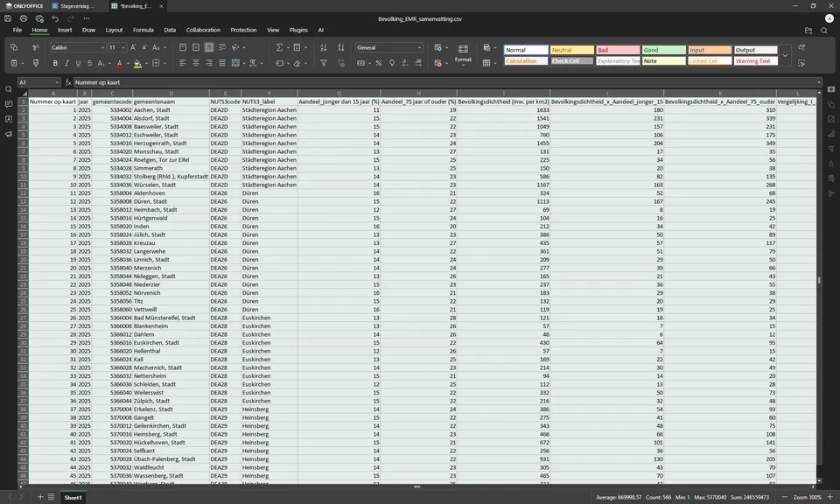Click the Filter funnel icon

[x=324, y=63]
